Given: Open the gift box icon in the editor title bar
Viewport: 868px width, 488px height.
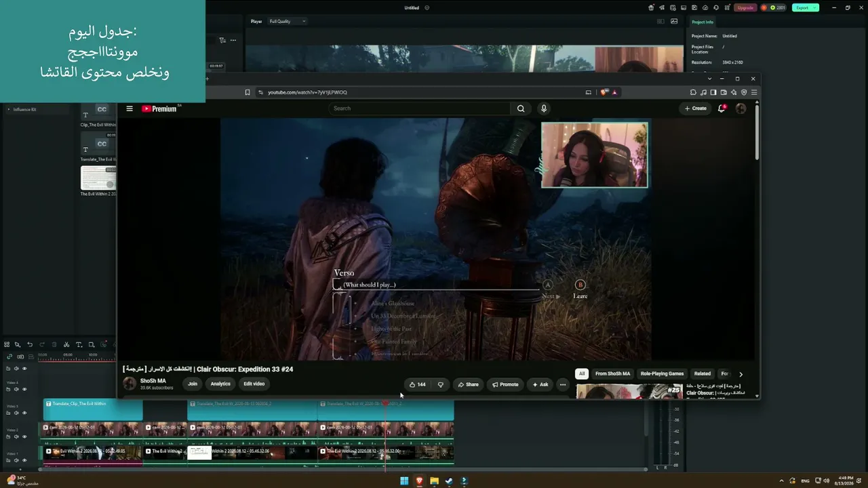Looking at the screenshot, I should tap(652, 7).
